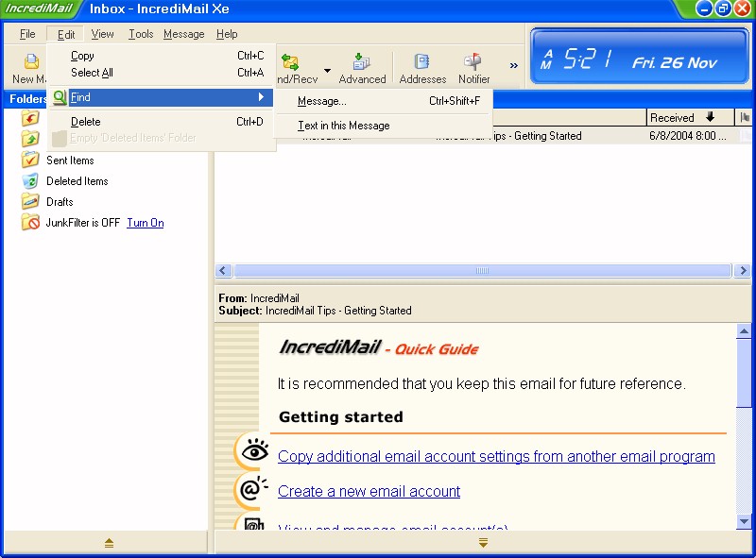
Task: Collapse the preview pane with bottom arrow
Action: pyautogui.click(x=483, y=543)
